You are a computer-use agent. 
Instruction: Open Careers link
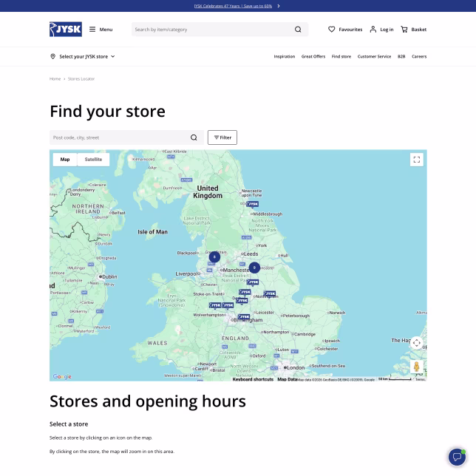419,56
